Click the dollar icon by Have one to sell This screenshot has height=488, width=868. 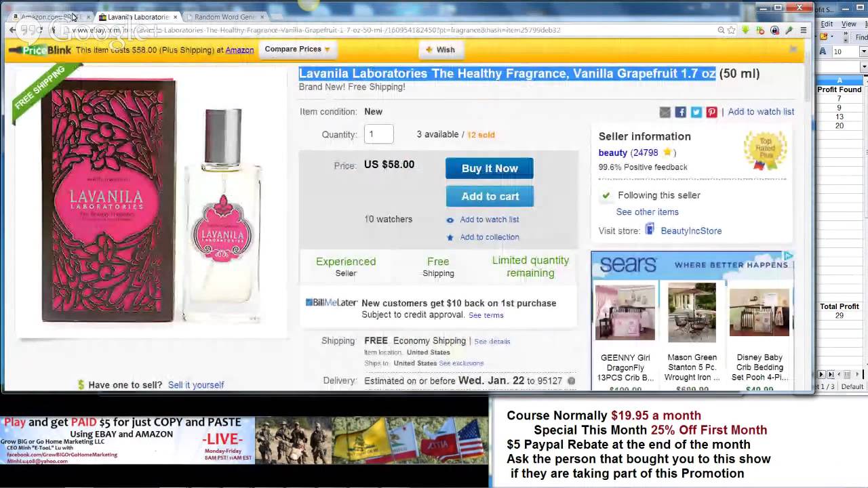[81, 385]
